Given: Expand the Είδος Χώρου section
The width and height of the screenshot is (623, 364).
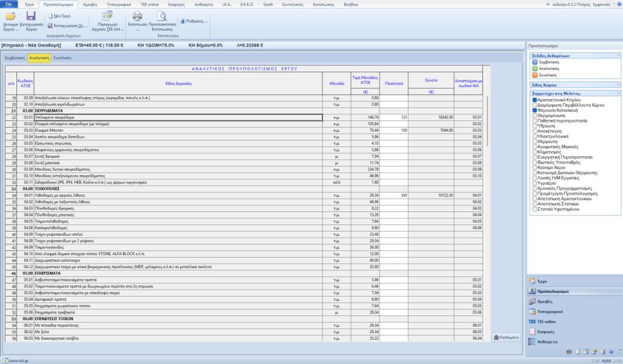Looking at the screenshot, I should tap(618, 85).
